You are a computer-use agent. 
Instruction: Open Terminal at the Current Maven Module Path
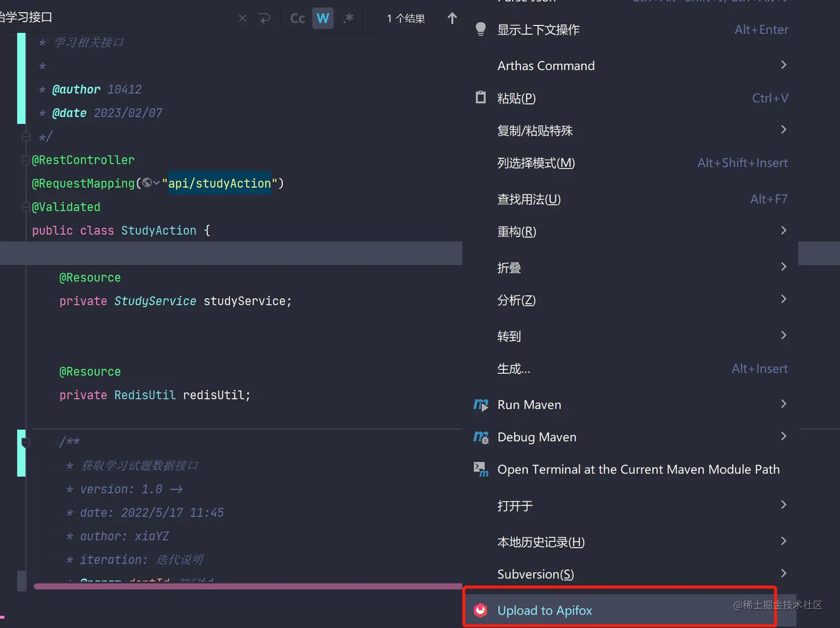[631, 469]
